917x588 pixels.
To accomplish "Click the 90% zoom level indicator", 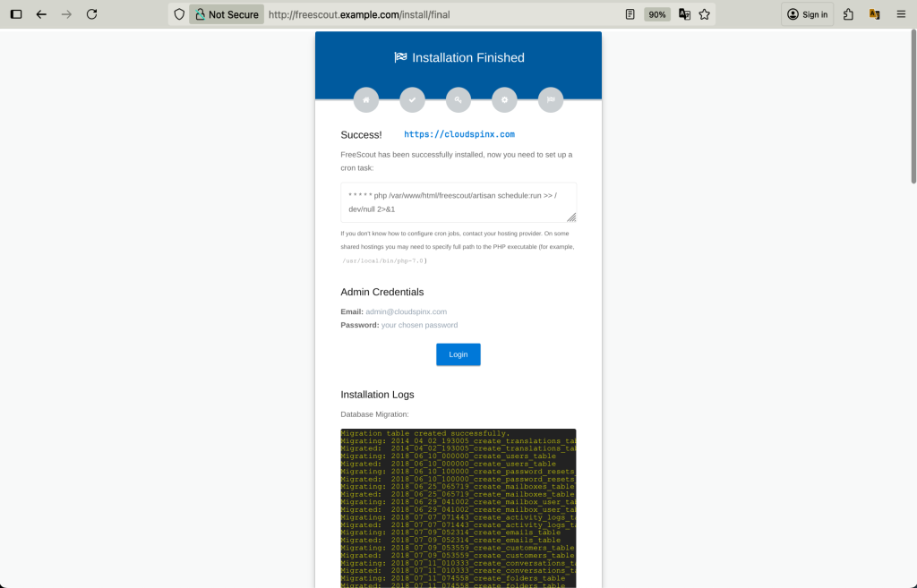I will pos(656,13).
